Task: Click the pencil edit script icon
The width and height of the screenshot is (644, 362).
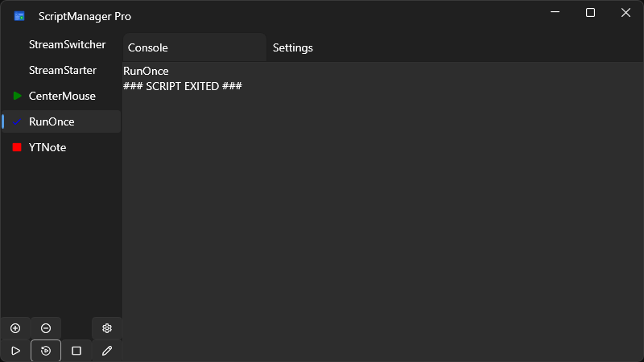Action: 107,351
